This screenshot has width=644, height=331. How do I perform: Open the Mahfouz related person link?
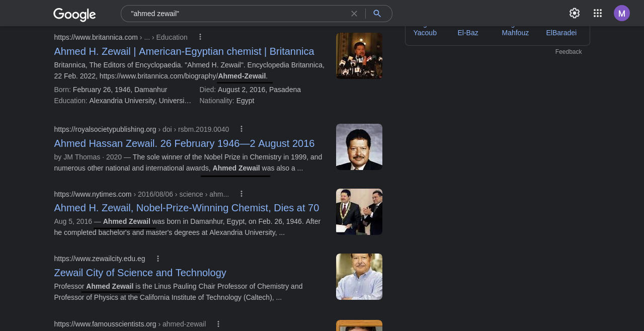click(x=515, y=33)
